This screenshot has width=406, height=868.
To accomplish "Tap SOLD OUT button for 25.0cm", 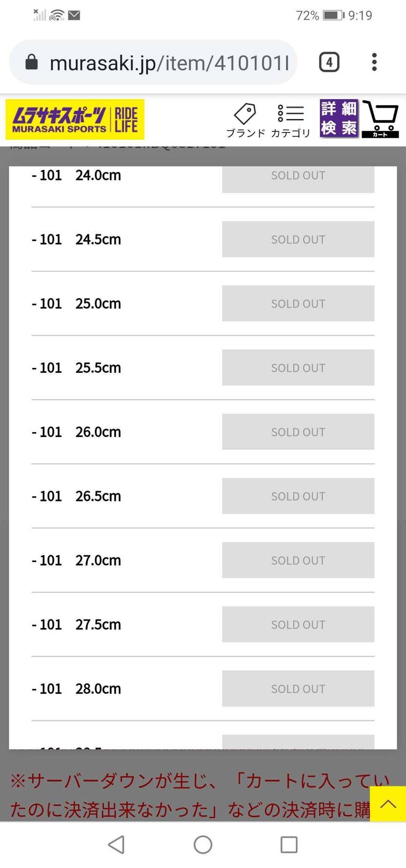I will pyautogui.click(x=298, y=304).
